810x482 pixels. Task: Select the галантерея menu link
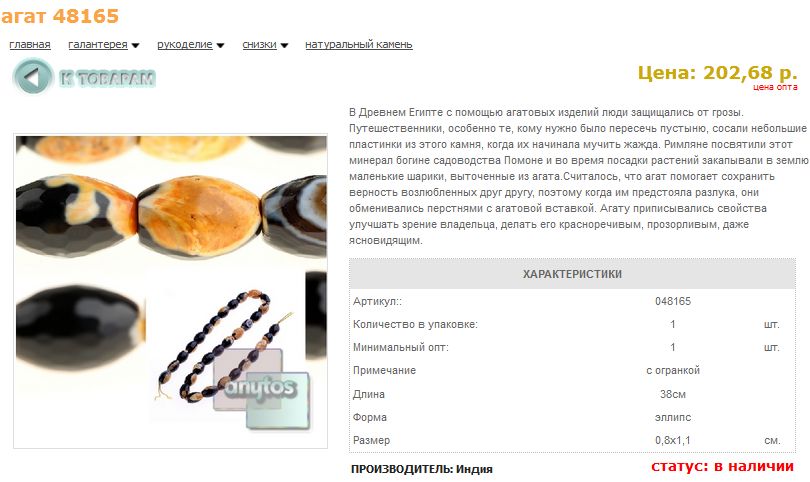point(98,44)
